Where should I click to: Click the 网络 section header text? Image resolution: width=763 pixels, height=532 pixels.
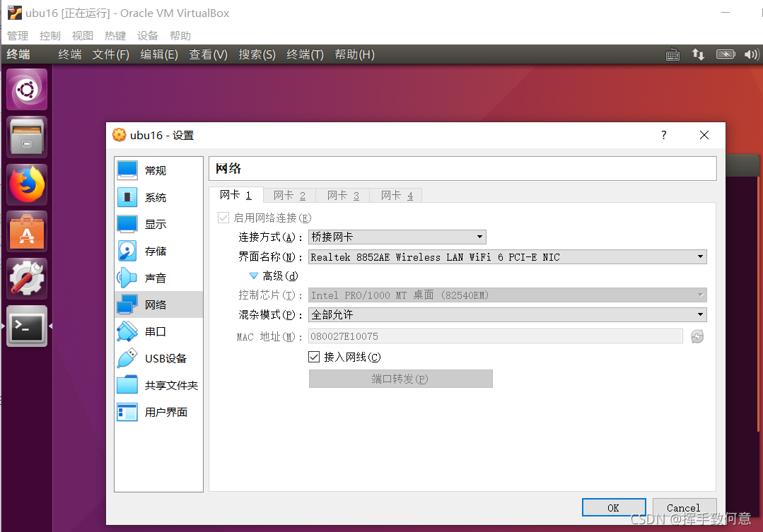(x=228, y=169)
